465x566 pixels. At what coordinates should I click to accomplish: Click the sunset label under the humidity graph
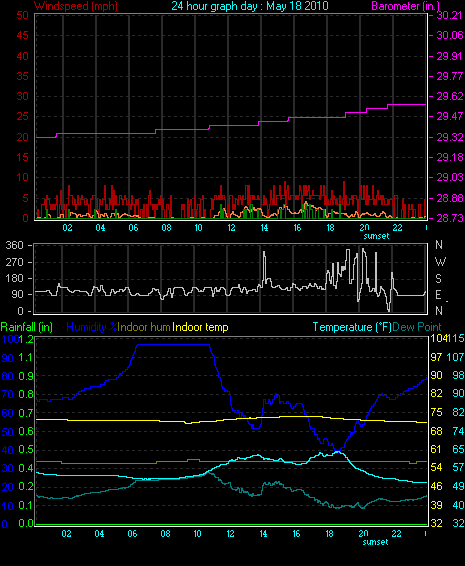point(375,542)
